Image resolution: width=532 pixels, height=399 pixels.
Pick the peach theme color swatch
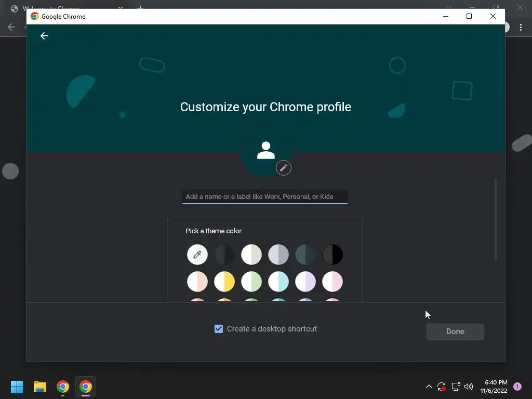[x=197, y=282]
